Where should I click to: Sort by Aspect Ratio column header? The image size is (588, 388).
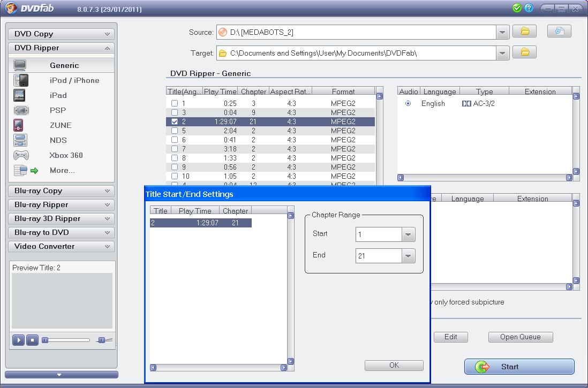[x=290, y=91]
